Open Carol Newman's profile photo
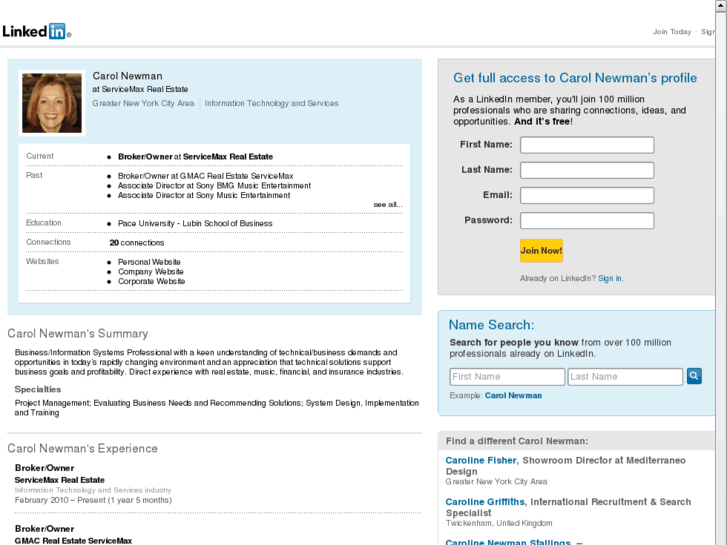Screen dimensions: 727x545 coord(52,103)
